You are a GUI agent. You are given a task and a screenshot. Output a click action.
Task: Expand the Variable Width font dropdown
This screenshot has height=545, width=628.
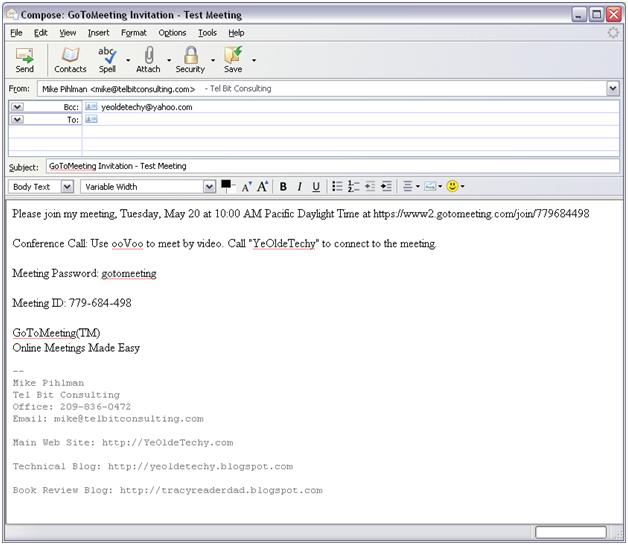[x=209, y=187]
